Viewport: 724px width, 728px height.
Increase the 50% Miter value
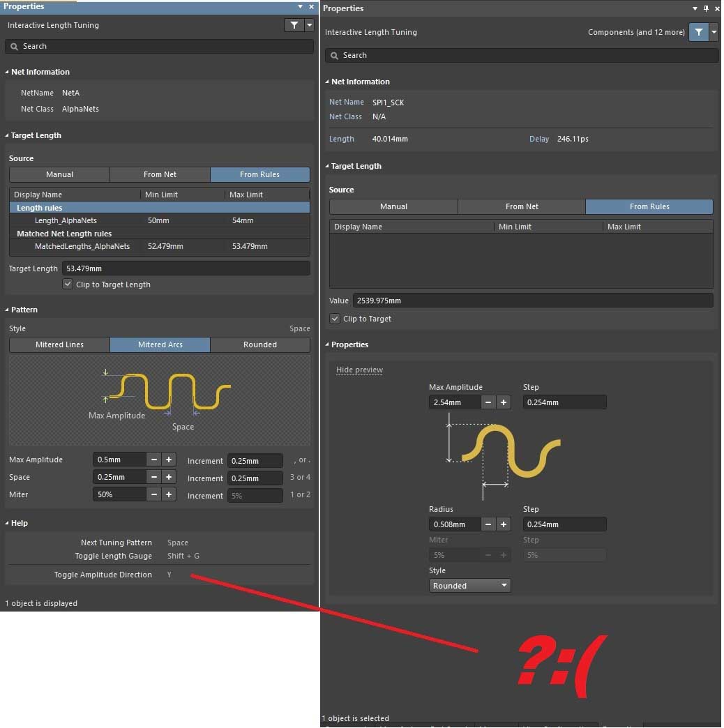pos(168,494)
